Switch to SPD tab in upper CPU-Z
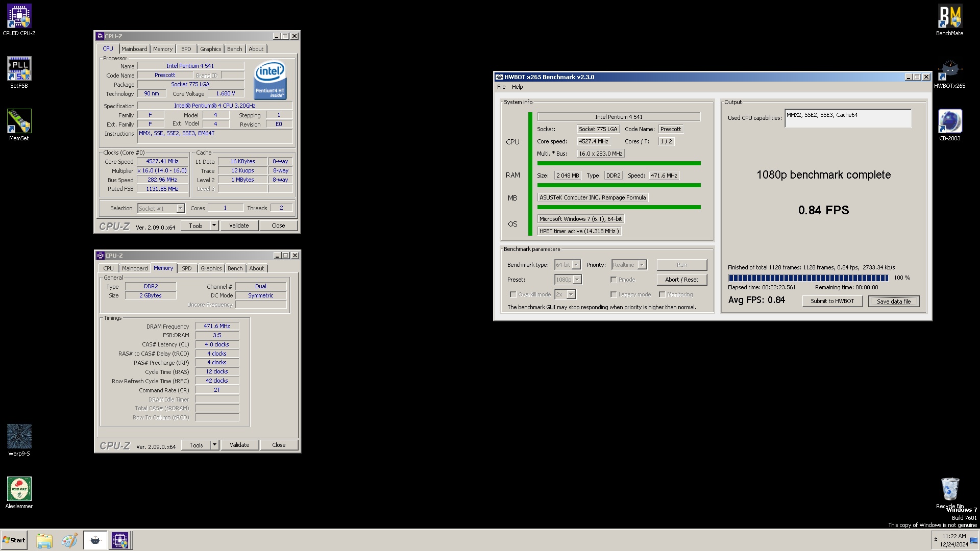 click(x=186, y=49)
